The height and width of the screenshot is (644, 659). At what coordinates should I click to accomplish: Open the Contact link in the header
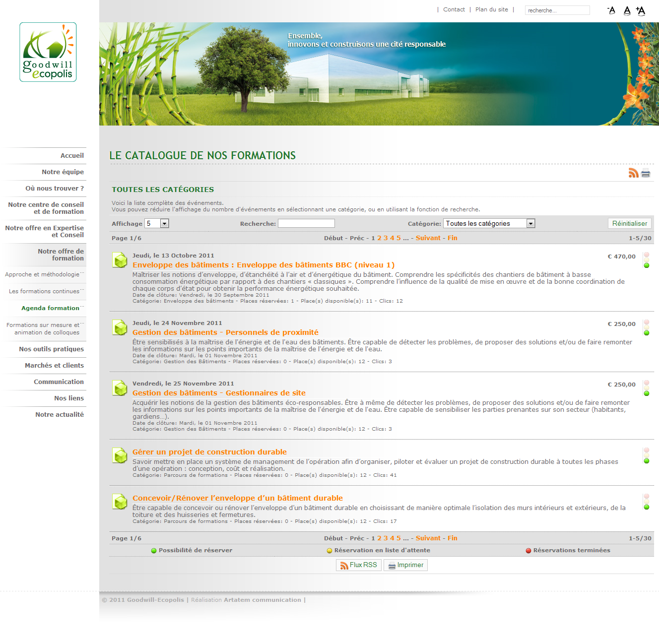click(x=454, y=9)
